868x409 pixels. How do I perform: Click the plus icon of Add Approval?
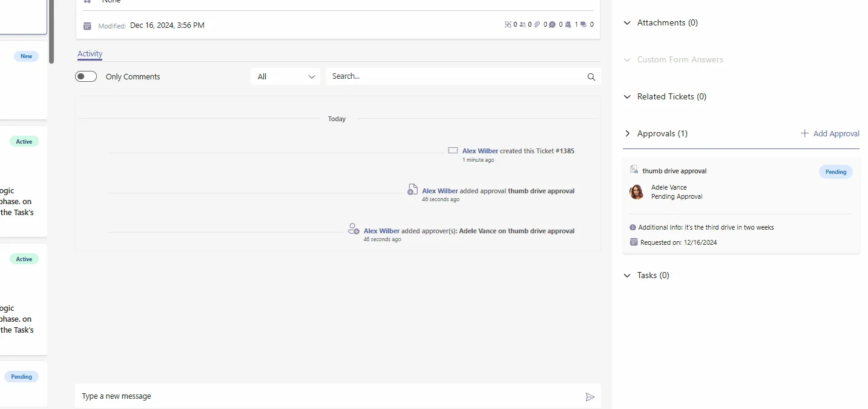[x=804, y=133]
